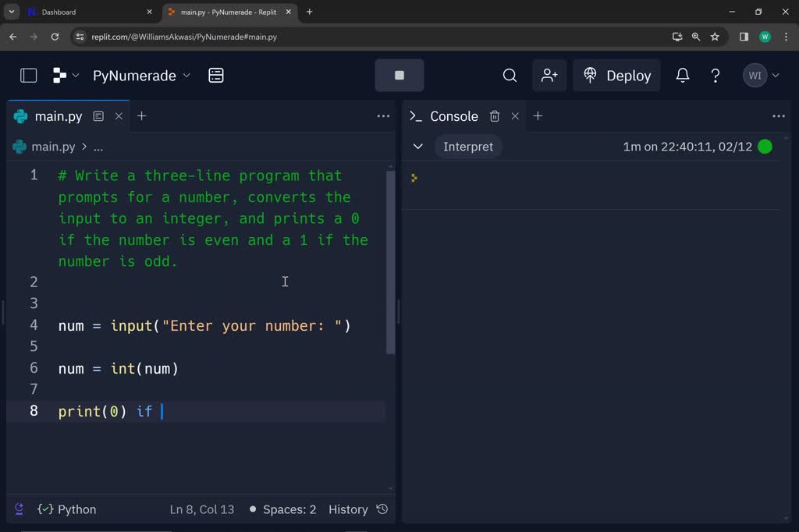799x532 pixels.
Task: Click the Deploy button
Action: 616,76
